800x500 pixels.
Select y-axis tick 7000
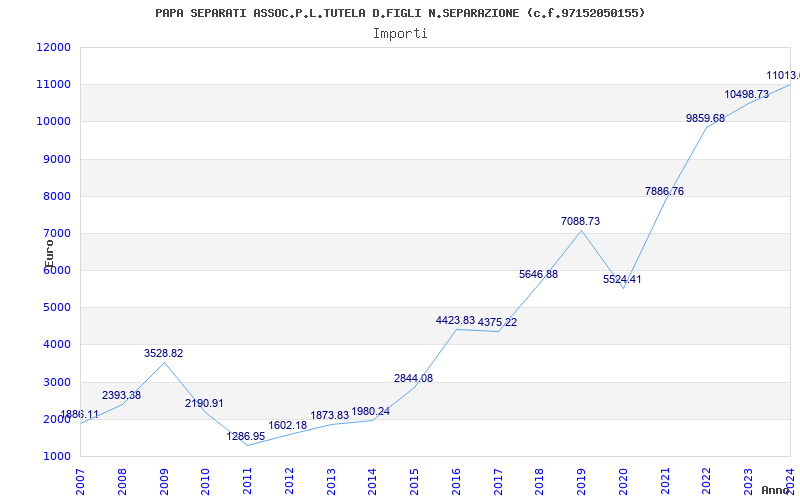56,233
